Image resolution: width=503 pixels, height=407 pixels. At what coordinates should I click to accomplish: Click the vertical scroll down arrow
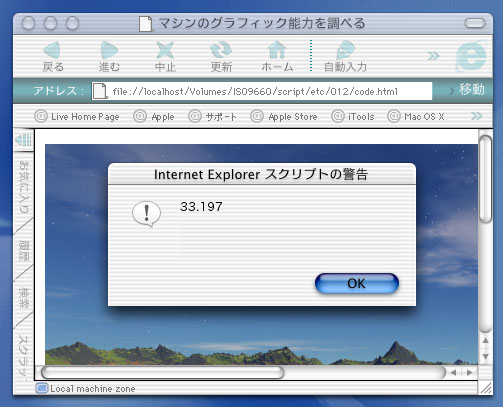point(485,357)
